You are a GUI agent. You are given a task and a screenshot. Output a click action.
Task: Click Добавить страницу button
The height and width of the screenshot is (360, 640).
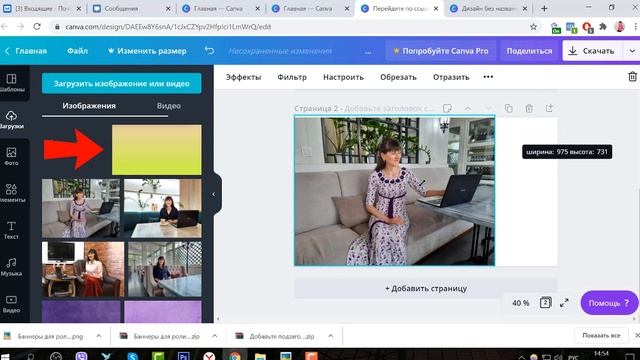426,288
